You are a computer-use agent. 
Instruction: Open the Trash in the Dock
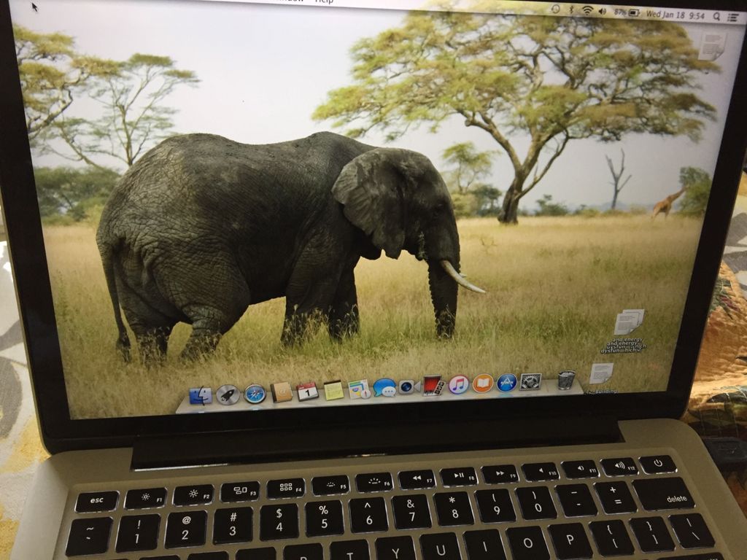[x=566, y=380]
